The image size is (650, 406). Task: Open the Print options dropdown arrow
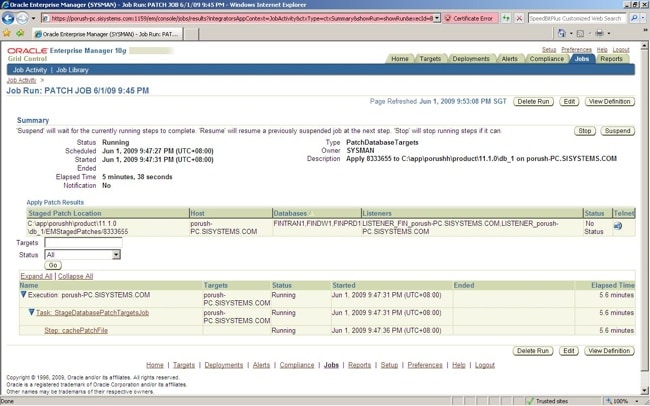tap(609, 33)
